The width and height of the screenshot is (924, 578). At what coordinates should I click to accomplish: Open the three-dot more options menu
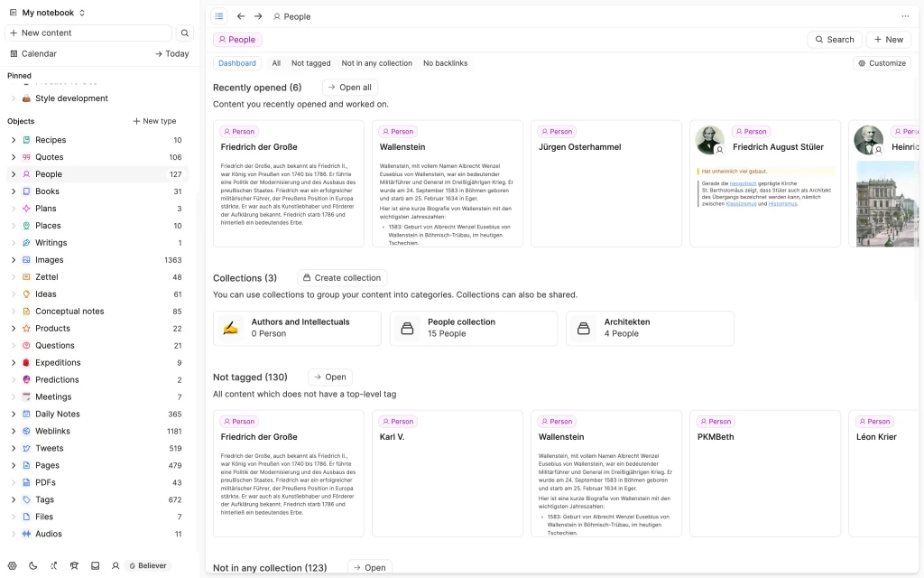(x=905, y=16)
